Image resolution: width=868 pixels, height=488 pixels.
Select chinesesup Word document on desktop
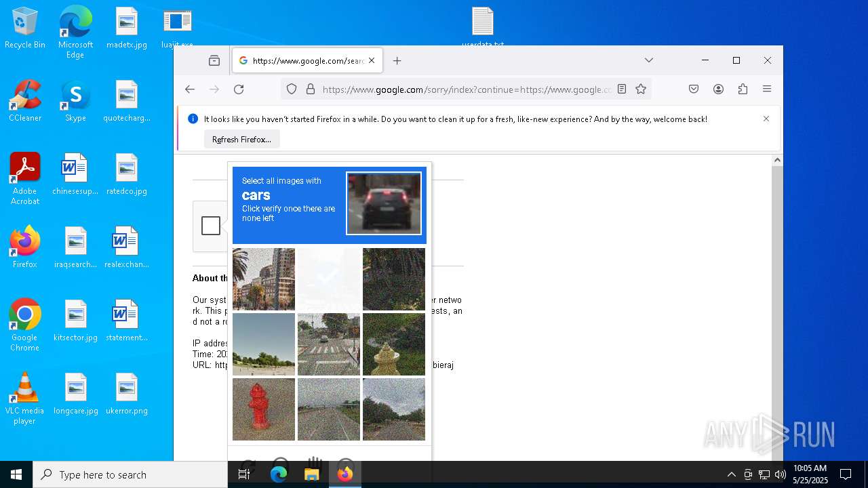click(x=75, y=174)
